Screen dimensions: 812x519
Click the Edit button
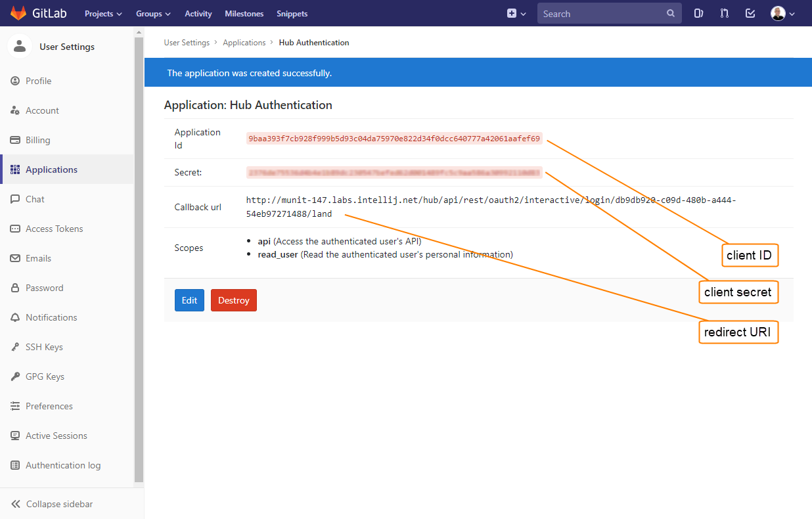tap(189, 300)
